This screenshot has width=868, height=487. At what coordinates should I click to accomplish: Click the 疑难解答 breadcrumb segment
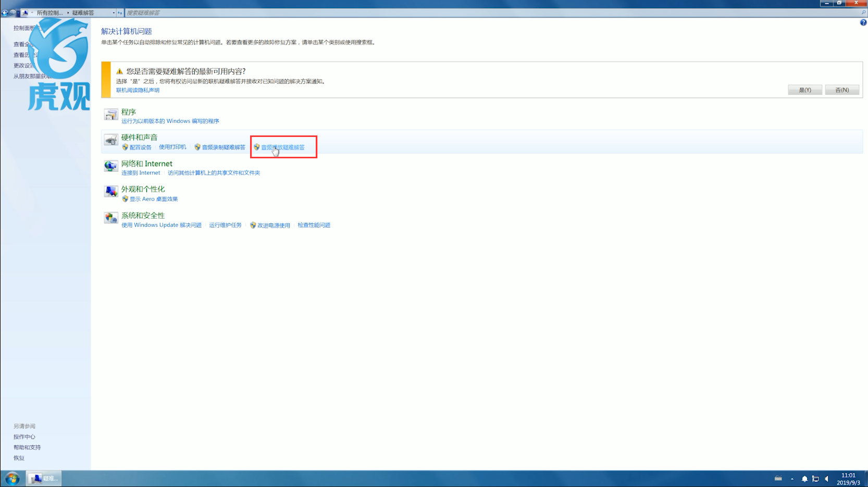83,13
